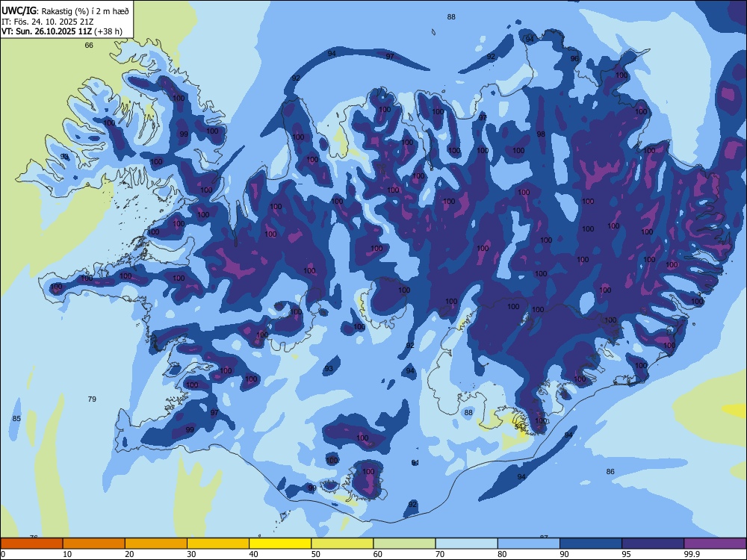Screen dimensions: 747x560
Task: Select the '40' legend tick label
Action: click(254, 554)
